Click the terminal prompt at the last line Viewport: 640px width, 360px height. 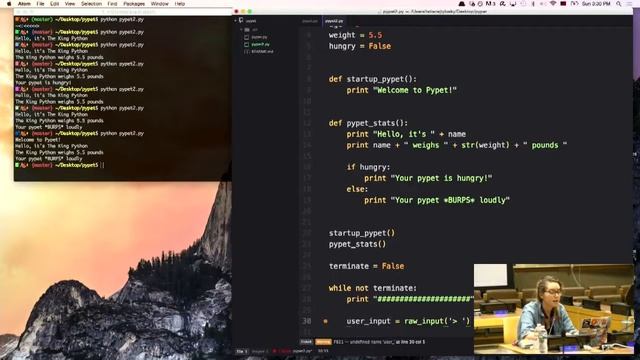[60, 165]
